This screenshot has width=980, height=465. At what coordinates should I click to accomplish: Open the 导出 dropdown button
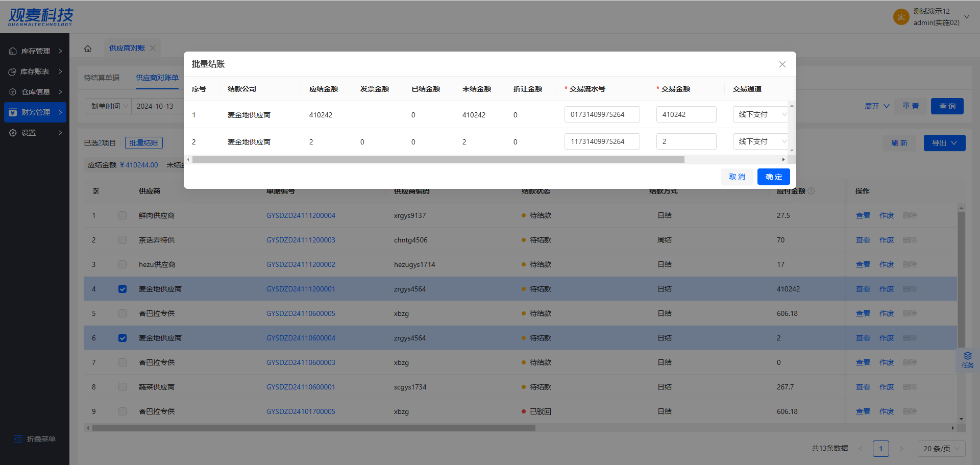[x=944, y=143]
